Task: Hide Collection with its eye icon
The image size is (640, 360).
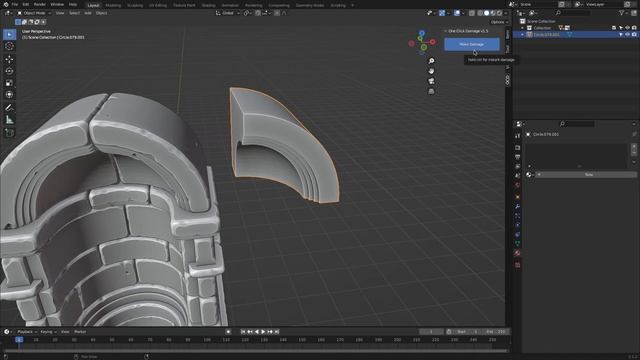Action: 627,28
